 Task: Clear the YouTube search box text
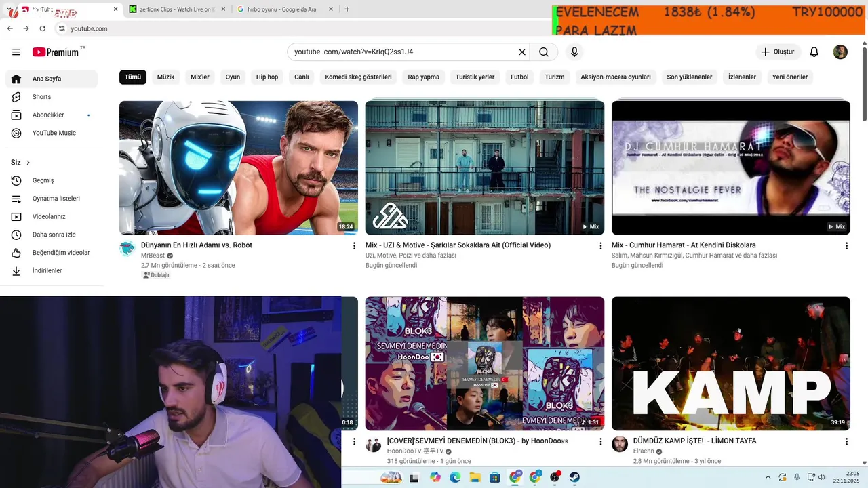coord(522,52)
